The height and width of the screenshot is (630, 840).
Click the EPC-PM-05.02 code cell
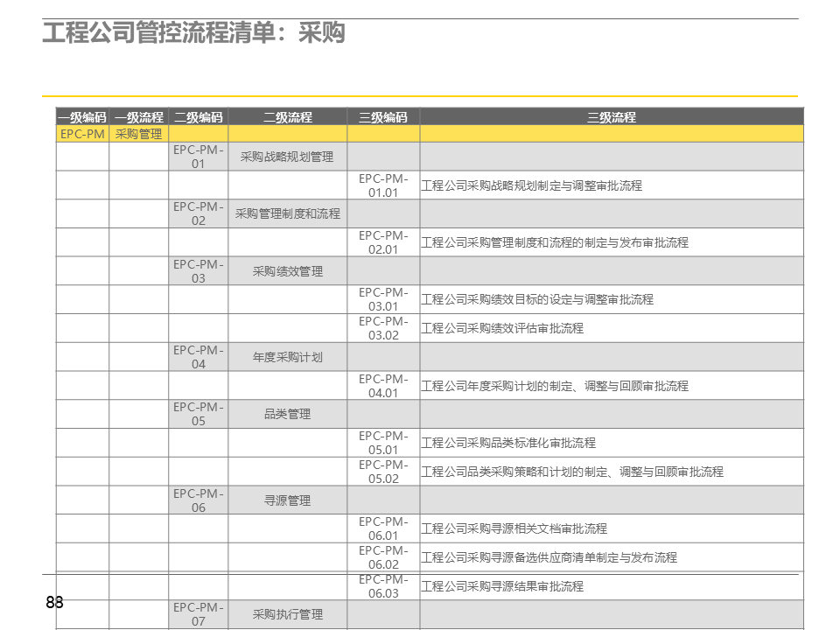(x=383, y=472)
